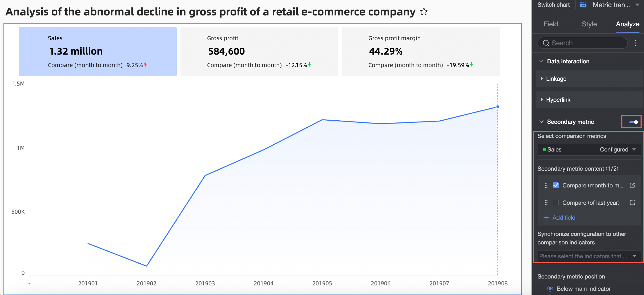Uncheck Compare (month to month) checkbox
The width and height of the screenshot is (644, 295).
(x=556, y=185)
